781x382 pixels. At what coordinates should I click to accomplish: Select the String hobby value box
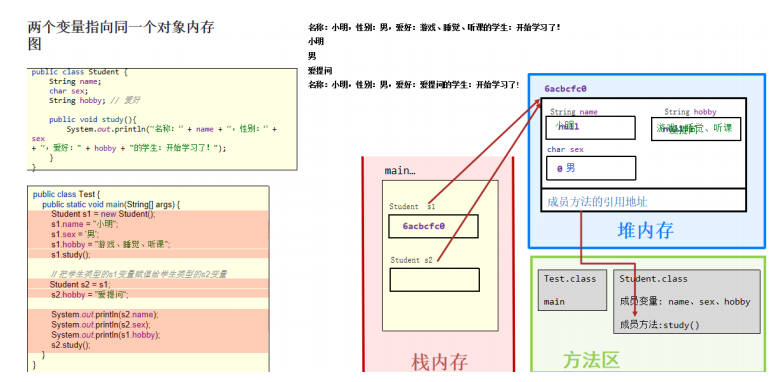click(696, 129)
